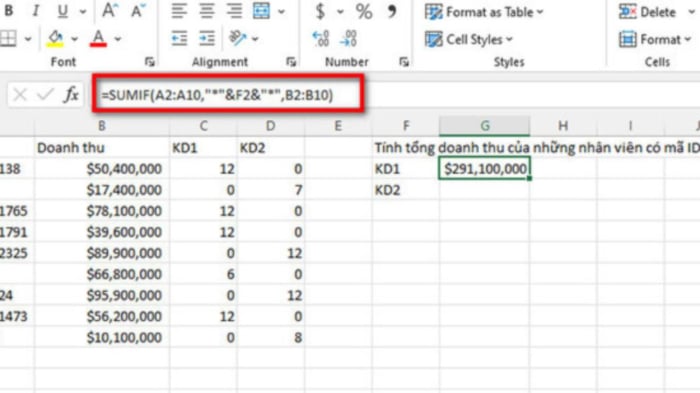The image size is (700, 393).
Task: Increase font size with larger A icon
Action: (110, 11)
